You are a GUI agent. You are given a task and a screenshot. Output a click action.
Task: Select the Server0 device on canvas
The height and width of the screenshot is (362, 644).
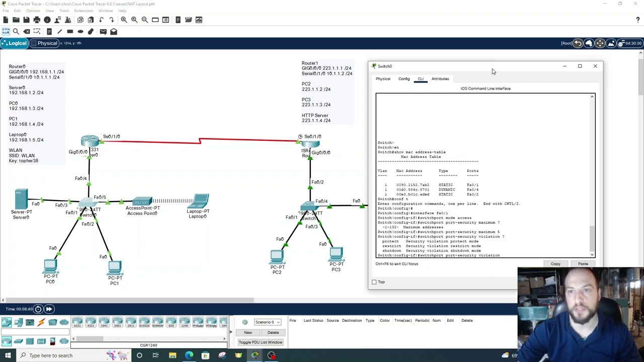click(x=21, y=199)
